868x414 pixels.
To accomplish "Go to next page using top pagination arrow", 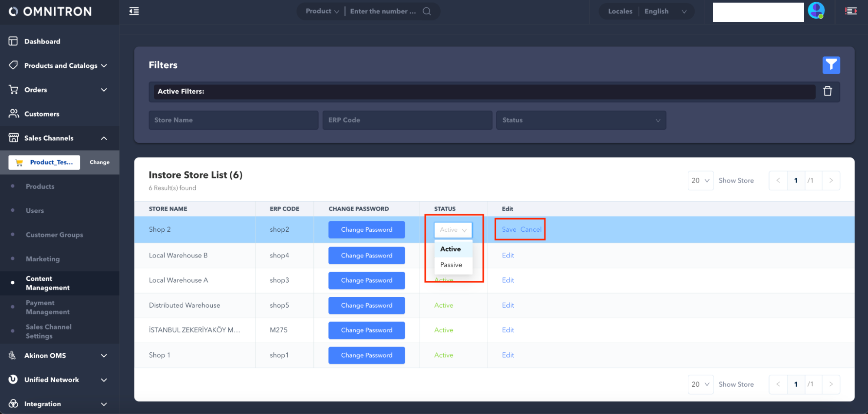I will (831, 181).
